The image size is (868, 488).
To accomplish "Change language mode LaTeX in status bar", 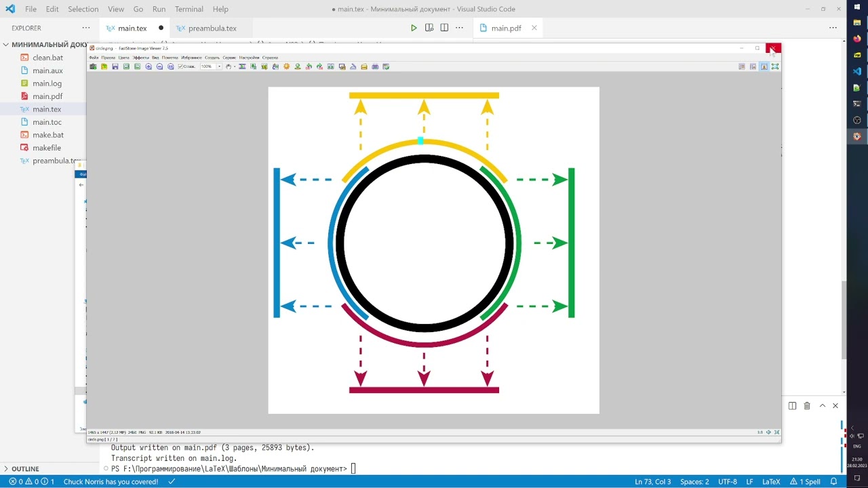I will (771, 481).
